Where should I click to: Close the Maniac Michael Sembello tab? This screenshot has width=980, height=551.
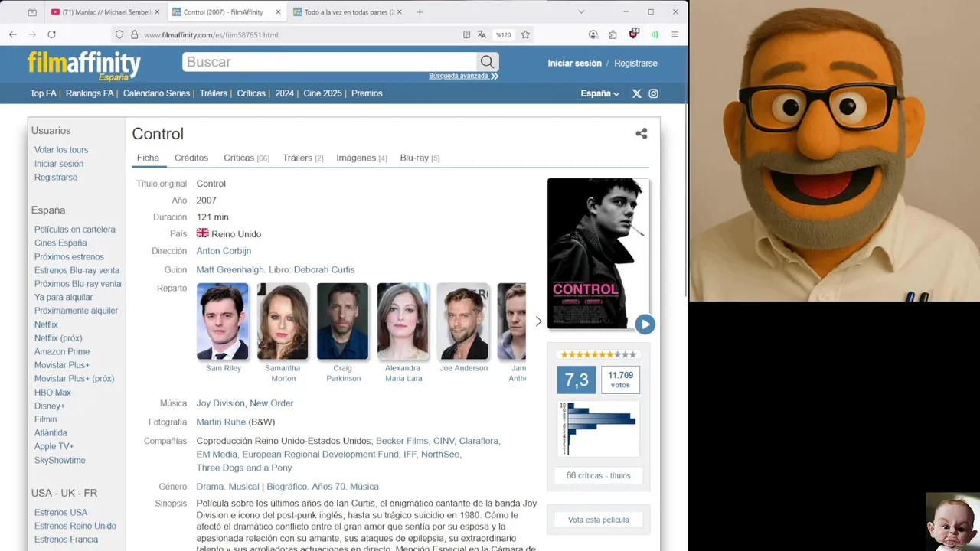click(157, 12)
